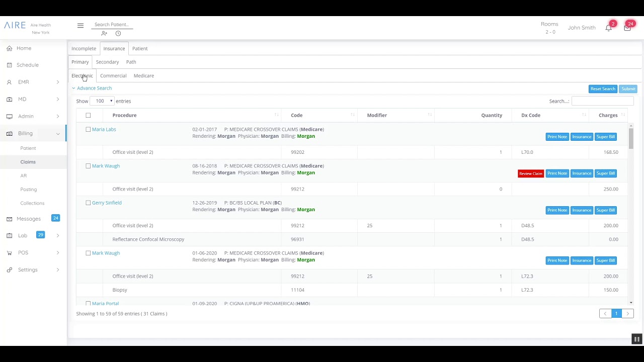Screen dimensions: 644x362
Task: Click Print Note for Maria Labs
Action: click(557, 137)
